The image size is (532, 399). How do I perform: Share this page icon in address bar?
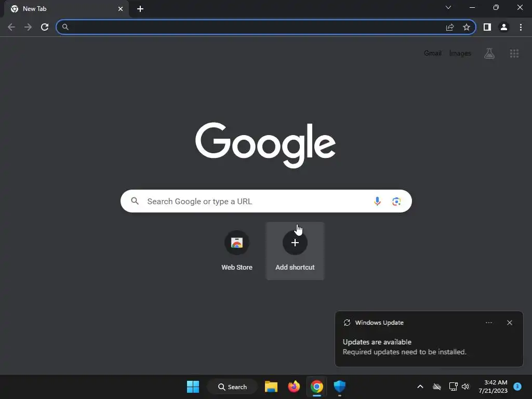point(450,27)
